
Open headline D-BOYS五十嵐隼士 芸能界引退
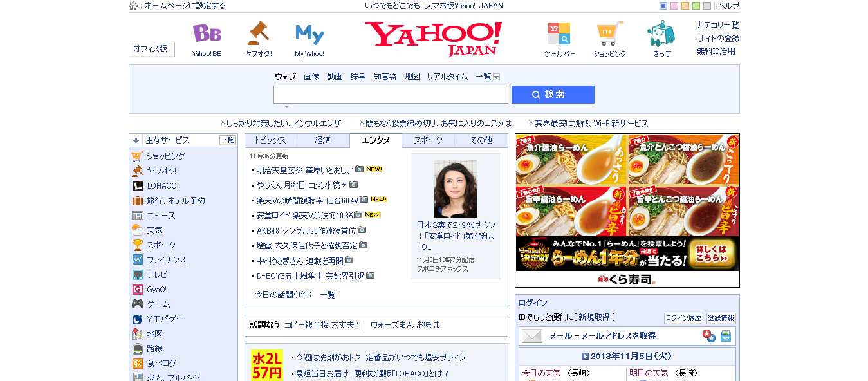pyautogui.click(x=311, y=275)
